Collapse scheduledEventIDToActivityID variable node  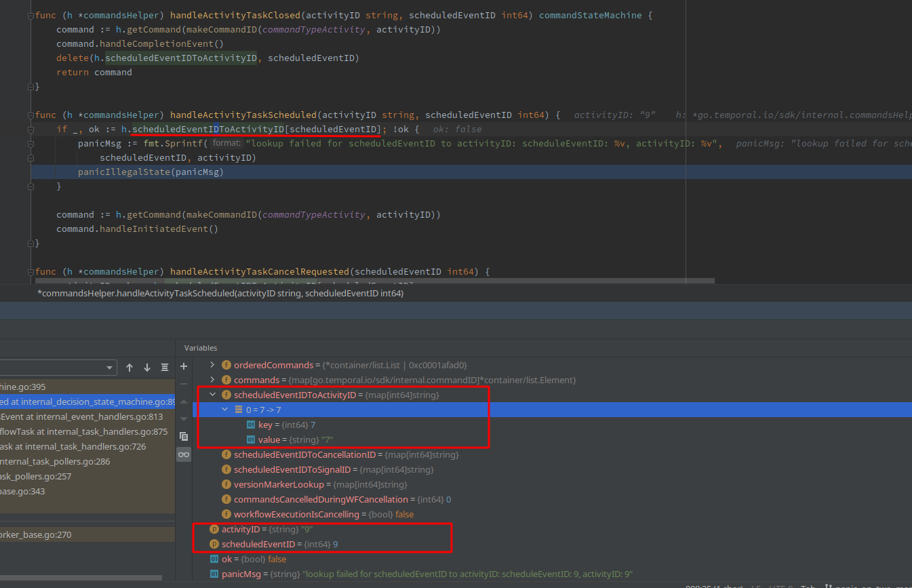[x=212, y=395]
